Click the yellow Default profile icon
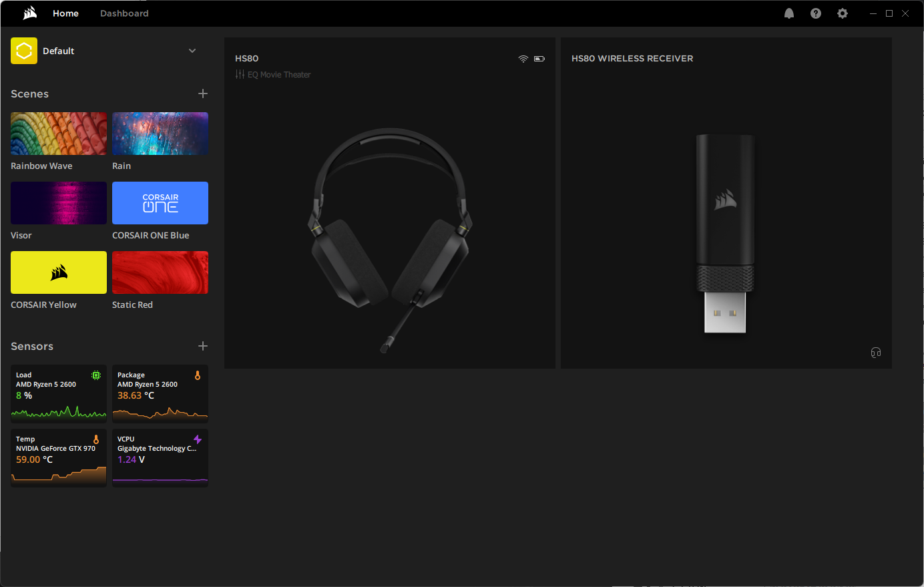This screenshot has height=587, width=924. (24, 51)
